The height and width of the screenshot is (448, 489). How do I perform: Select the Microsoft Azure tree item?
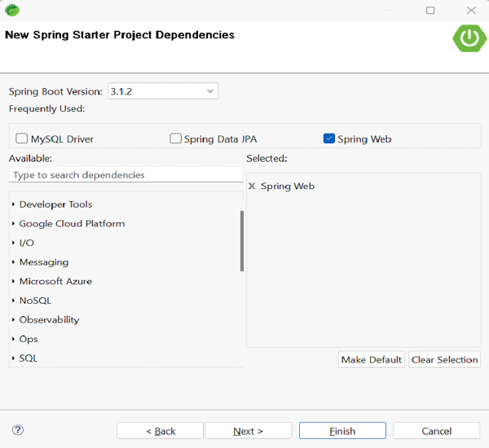pyautogui.click(x=55, y=281)
